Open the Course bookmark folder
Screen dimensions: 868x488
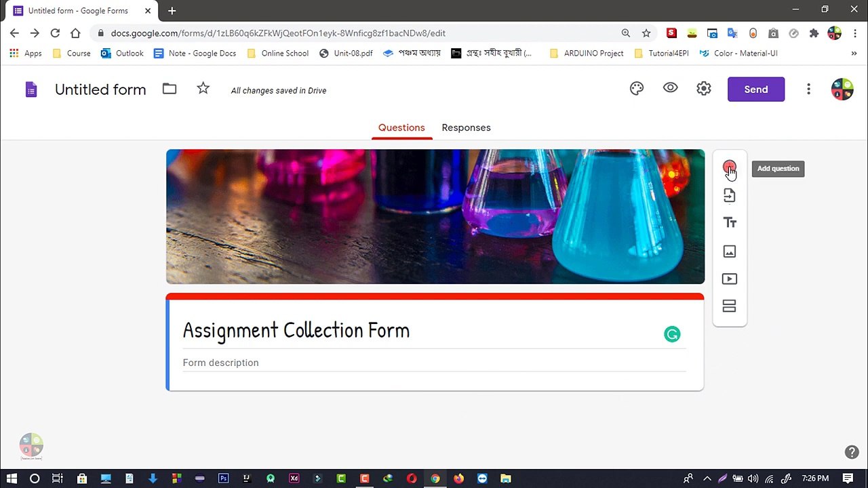pyautogui.click(x=71, y=53)
